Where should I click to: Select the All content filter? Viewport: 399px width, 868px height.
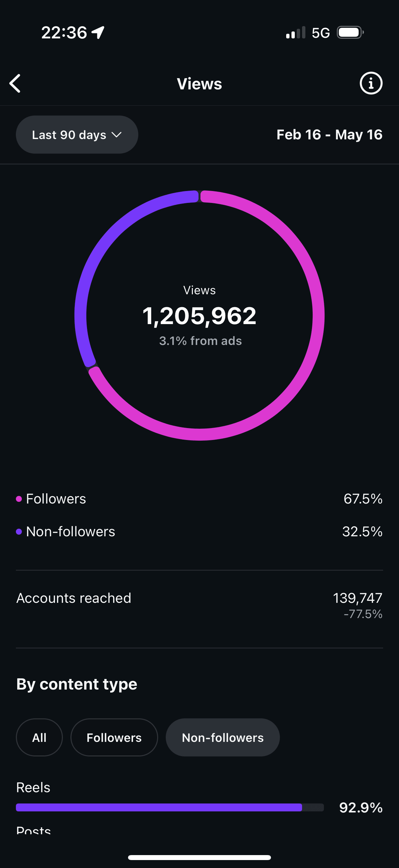click(39, 737)
